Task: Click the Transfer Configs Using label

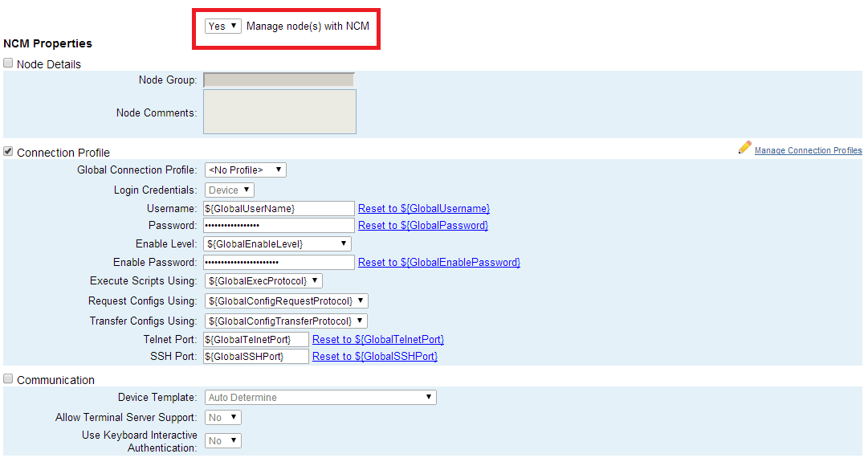Action: 144,321
